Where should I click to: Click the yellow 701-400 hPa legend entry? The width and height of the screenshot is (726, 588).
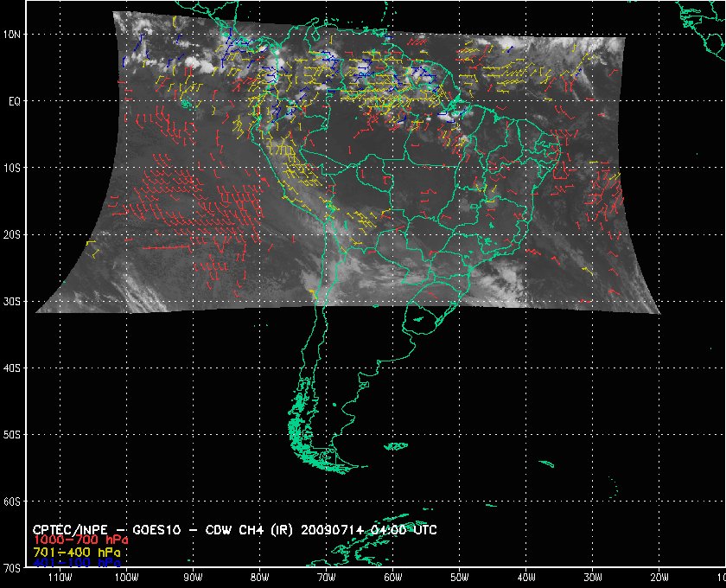73,551
